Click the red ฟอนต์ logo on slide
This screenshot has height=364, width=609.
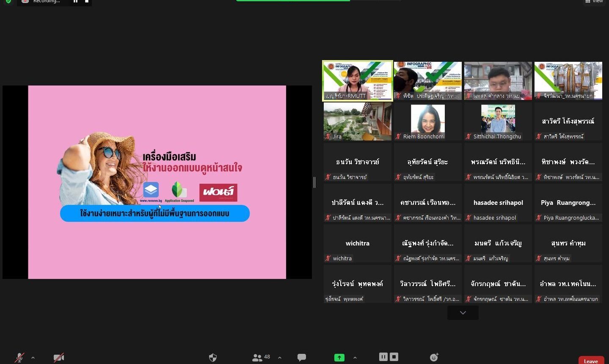[x=218, y=193]
